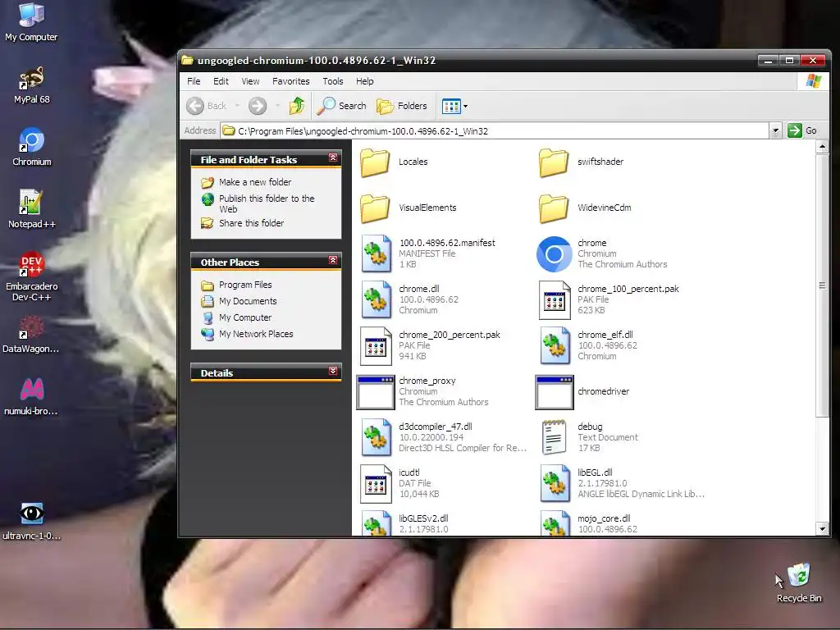This screenshot has width=840, height=630.
Task: Open the Help menu
Action: coord(365,81)
